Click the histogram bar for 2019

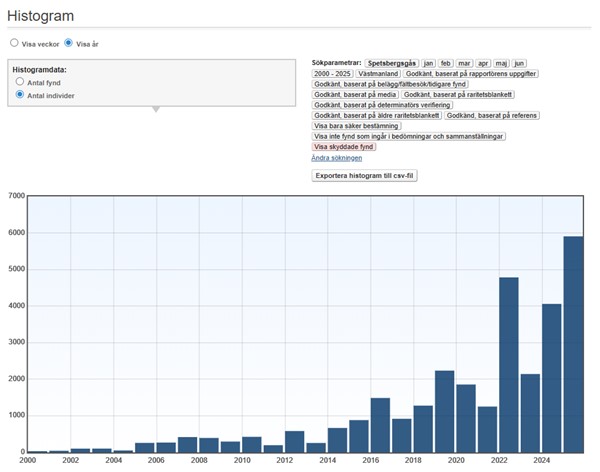pyautogui.click(x=444, y=411)
